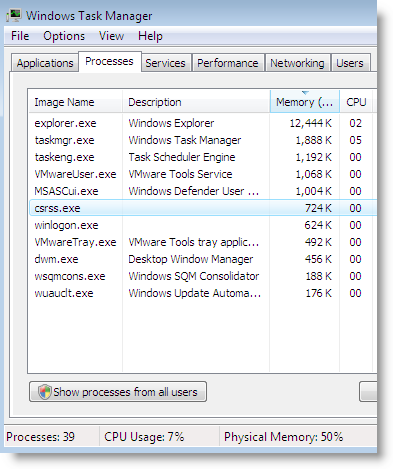Click the CPU Usage: 7% status entry

(144, 437)
